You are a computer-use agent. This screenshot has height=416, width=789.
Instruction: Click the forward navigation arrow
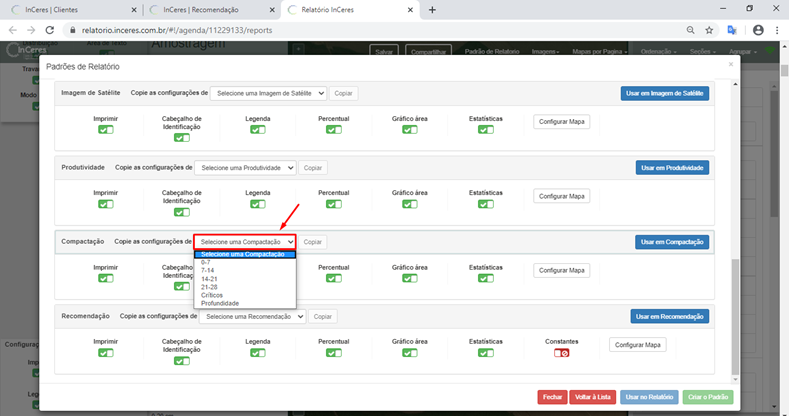pos(31,30)
